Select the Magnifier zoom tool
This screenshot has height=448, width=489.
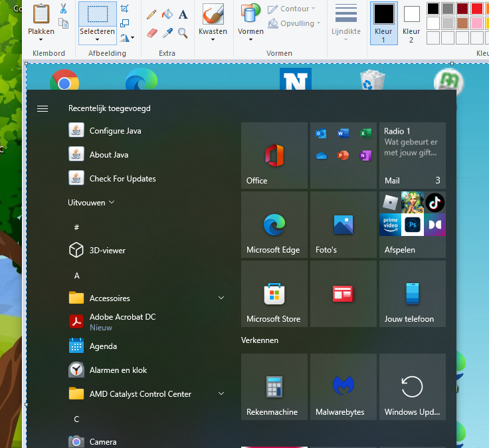coord(183,33)
